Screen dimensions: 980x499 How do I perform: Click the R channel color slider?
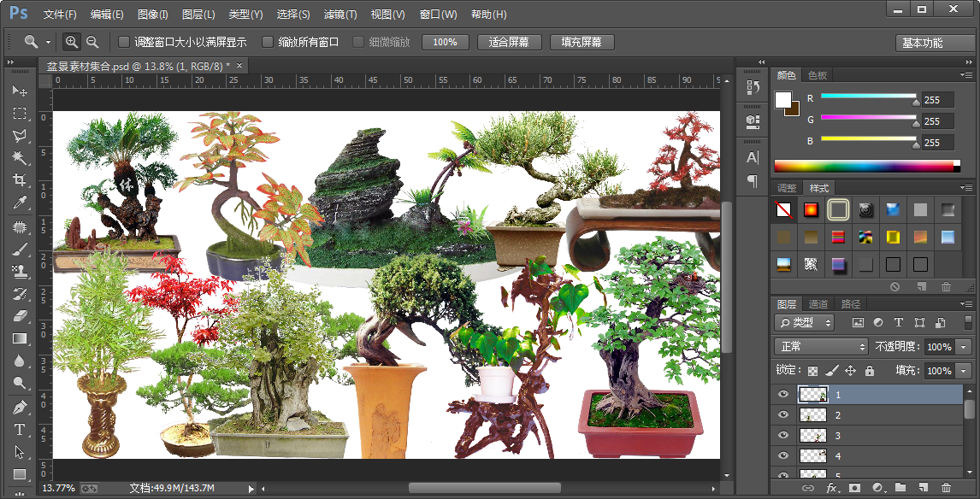pos(868,97)
